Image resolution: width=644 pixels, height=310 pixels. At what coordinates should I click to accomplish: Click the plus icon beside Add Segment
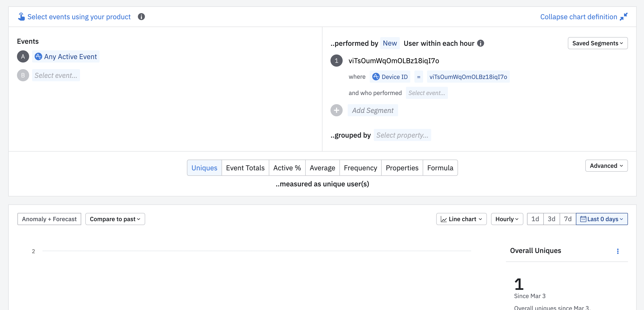point(336,110)
